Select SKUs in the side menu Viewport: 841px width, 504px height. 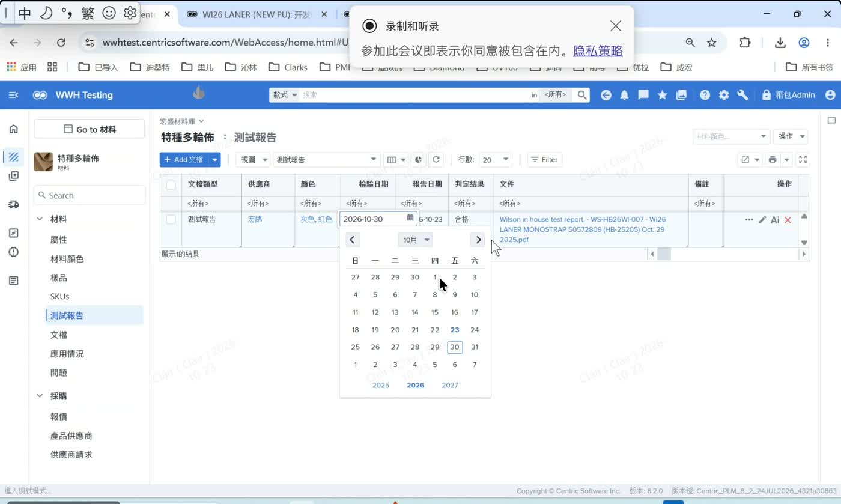(x=60, y=296)
